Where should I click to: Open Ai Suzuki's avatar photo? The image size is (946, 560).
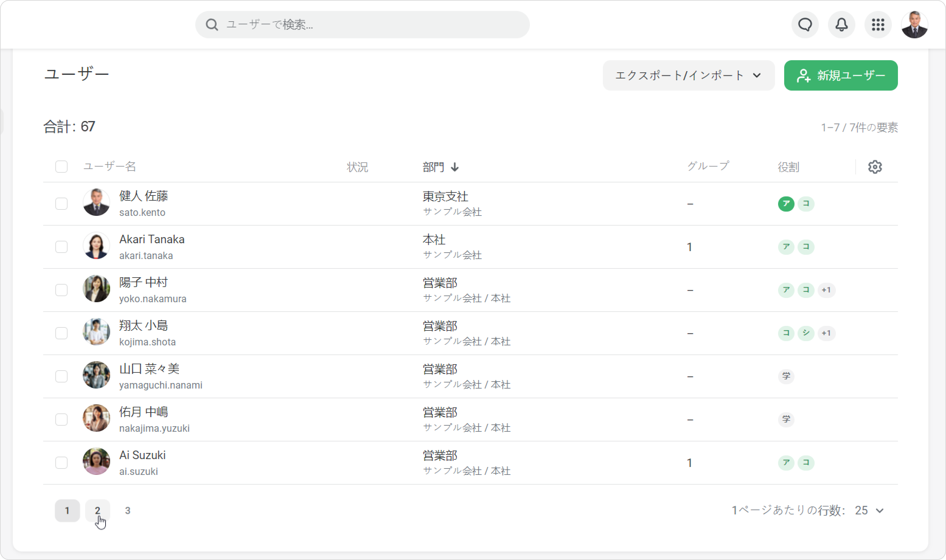pos(96,461)
